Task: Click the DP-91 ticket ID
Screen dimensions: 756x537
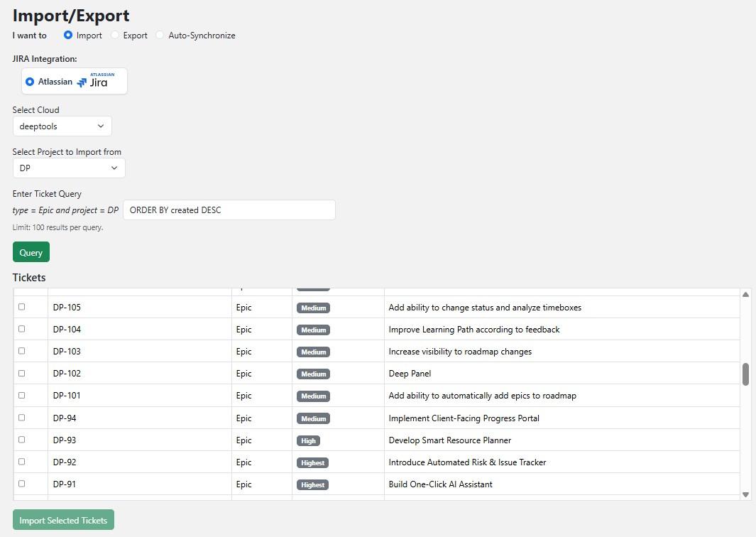Action: (x=65, y=484)
